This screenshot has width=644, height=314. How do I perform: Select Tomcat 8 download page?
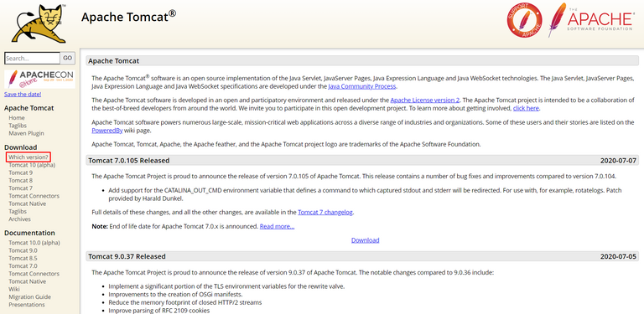(20, 180)
